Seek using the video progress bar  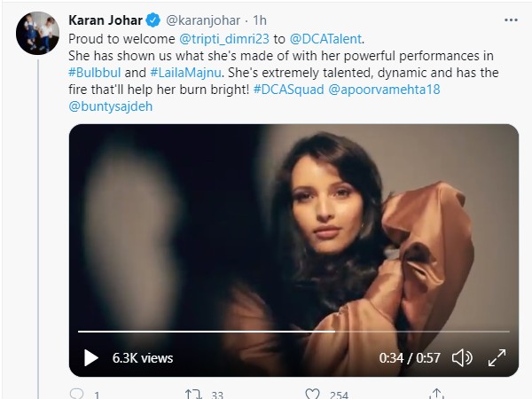[293, 332]
